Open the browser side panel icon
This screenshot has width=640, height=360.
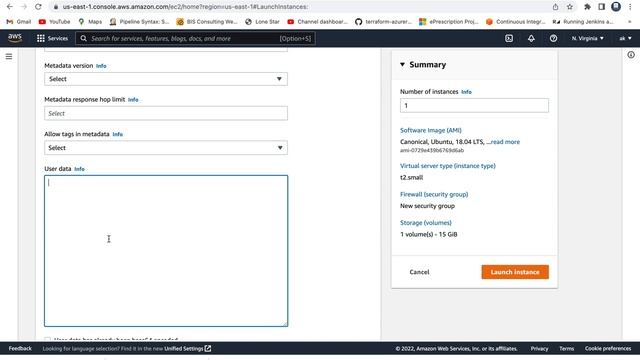(x=602, y=7)
